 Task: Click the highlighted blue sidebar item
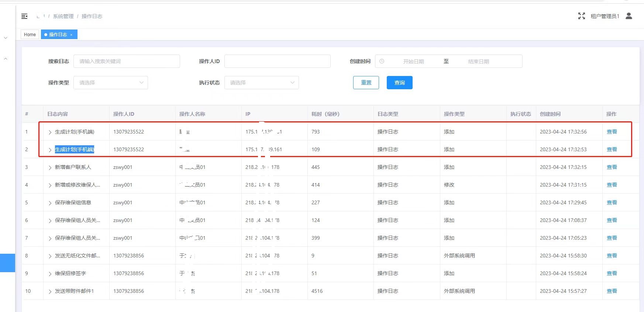point(7,263)
